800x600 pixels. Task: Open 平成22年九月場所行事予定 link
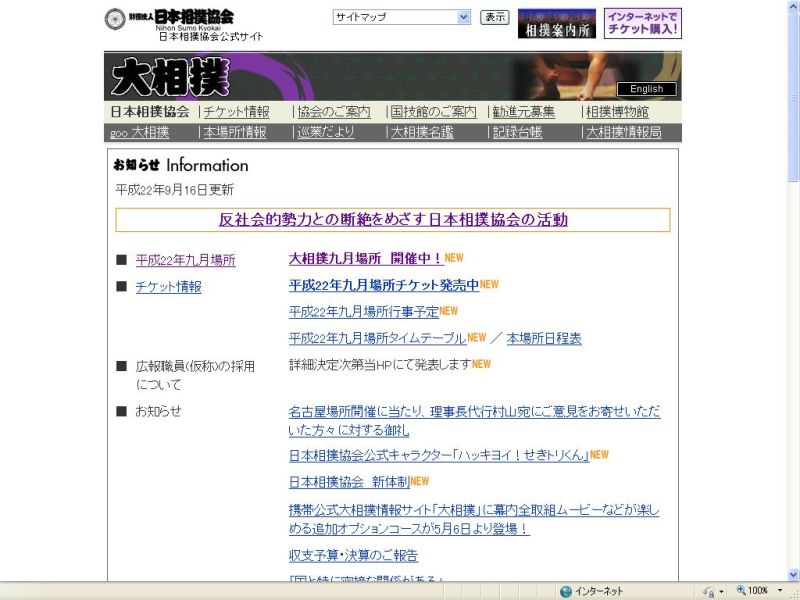(364, 311)
